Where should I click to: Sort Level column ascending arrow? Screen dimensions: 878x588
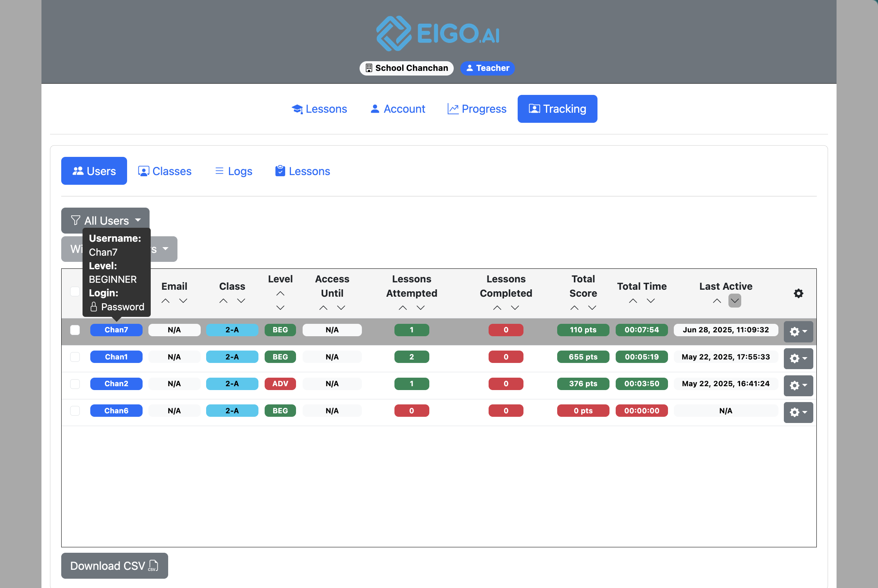pyautogui.click(x=280, y=293)
